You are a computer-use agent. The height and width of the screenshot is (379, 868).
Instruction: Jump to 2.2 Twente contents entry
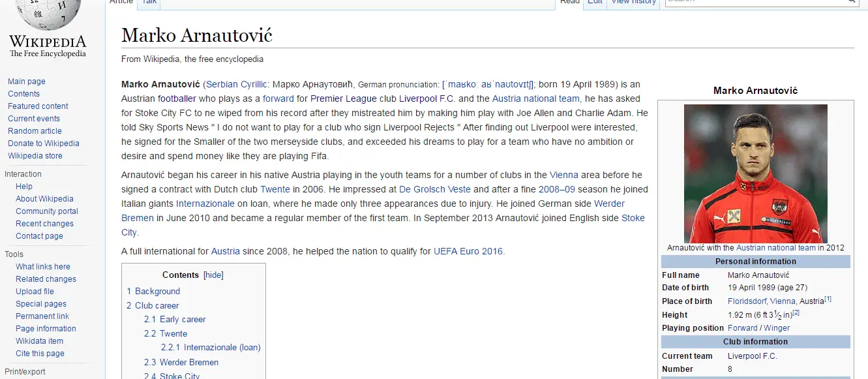(x=166, y=334)
